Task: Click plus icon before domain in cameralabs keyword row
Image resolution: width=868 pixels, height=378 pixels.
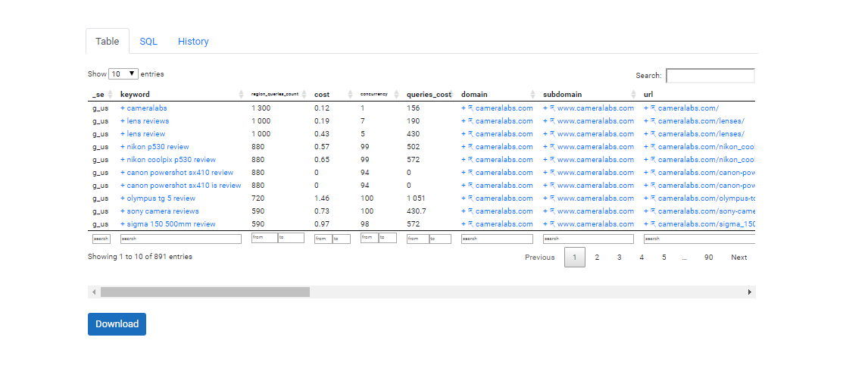Action: pos(464,108)
